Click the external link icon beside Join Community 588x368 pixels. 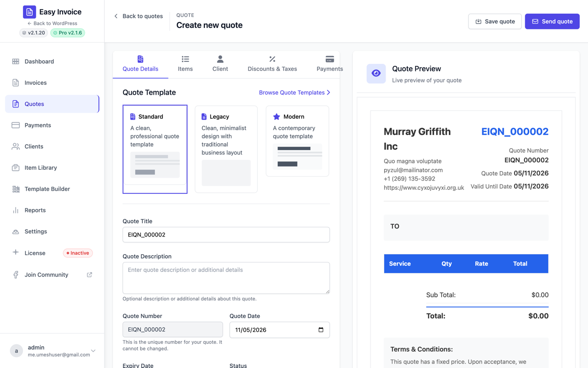coord(90,275)
